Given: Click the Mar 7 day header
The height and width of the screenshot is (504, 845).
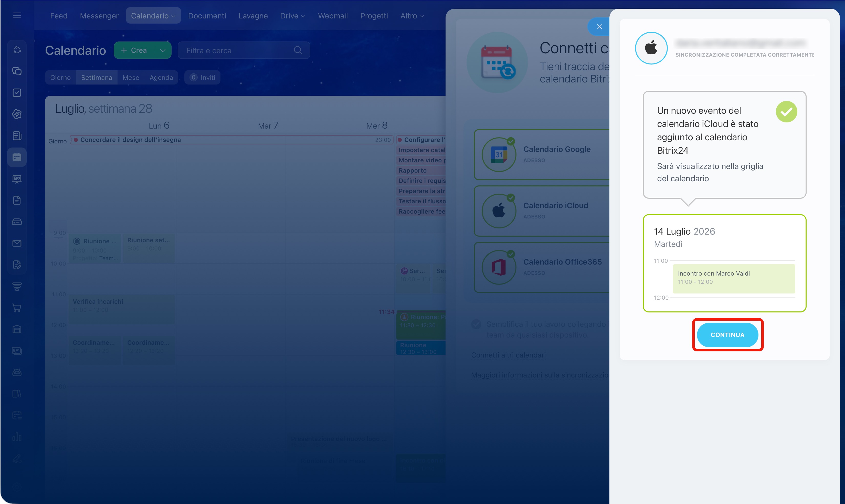Looking at the screenshot, I should 268,126.
